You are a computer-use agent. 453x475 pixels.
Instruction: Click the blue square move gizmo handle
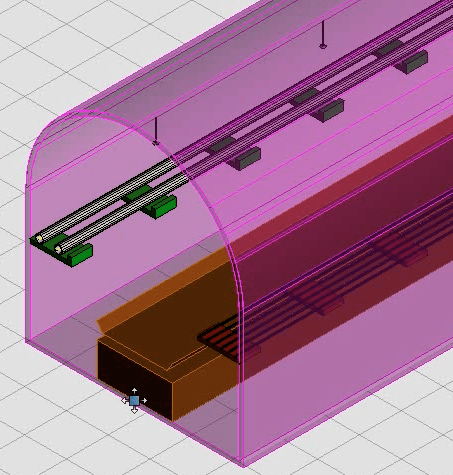[134, 401]
